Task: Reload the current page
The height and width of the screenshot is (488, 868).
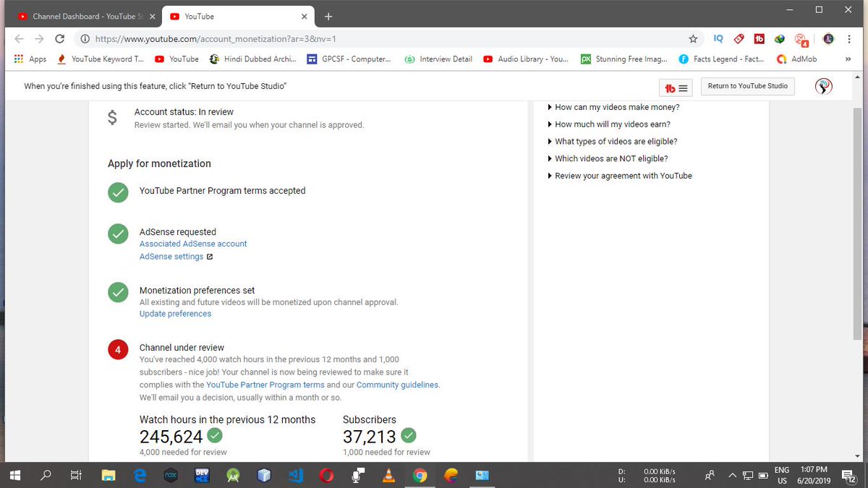Action: (x=60, y=39)
